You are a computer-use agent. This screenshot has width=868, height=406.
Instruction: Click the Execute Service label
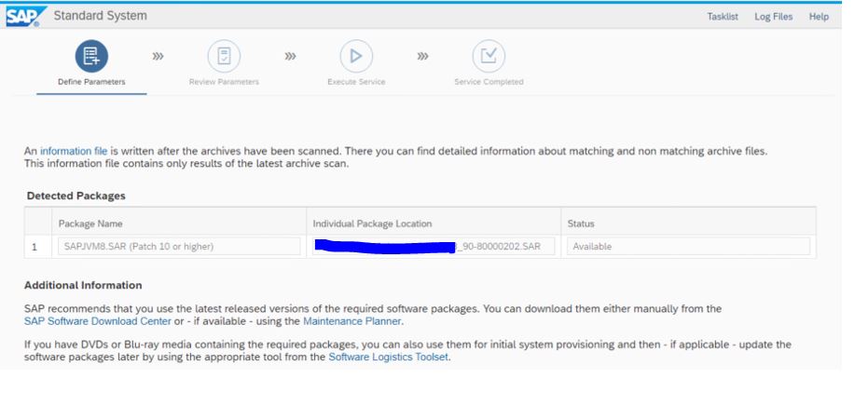[x=356, y=82]
